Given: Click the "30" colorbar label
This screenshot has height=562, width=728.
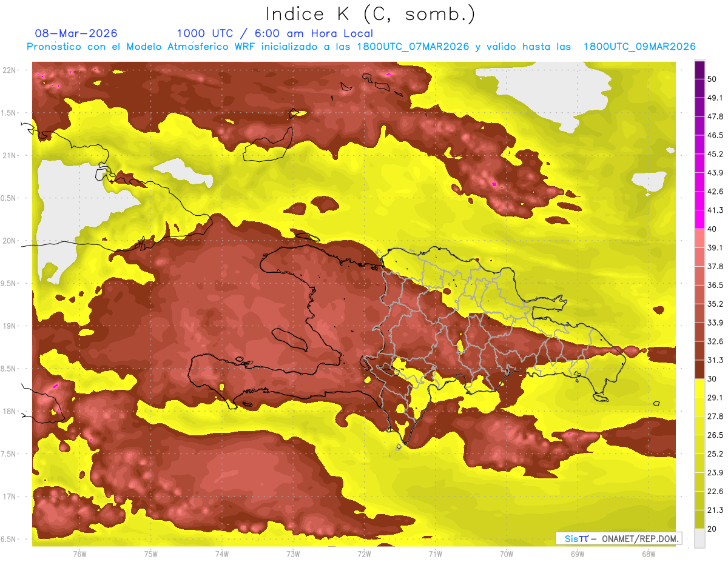Looking at the screenshot, I should (x=713, y=379).
